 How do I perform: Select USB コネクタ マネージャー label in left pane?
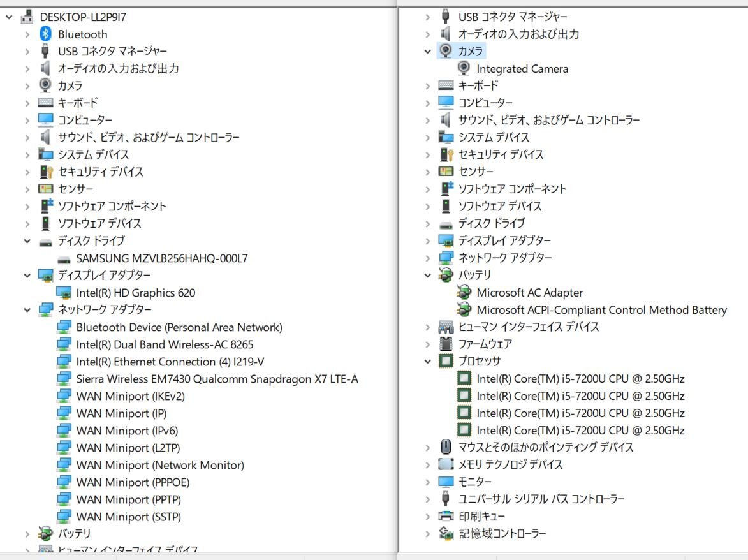[x=113, y=51]
